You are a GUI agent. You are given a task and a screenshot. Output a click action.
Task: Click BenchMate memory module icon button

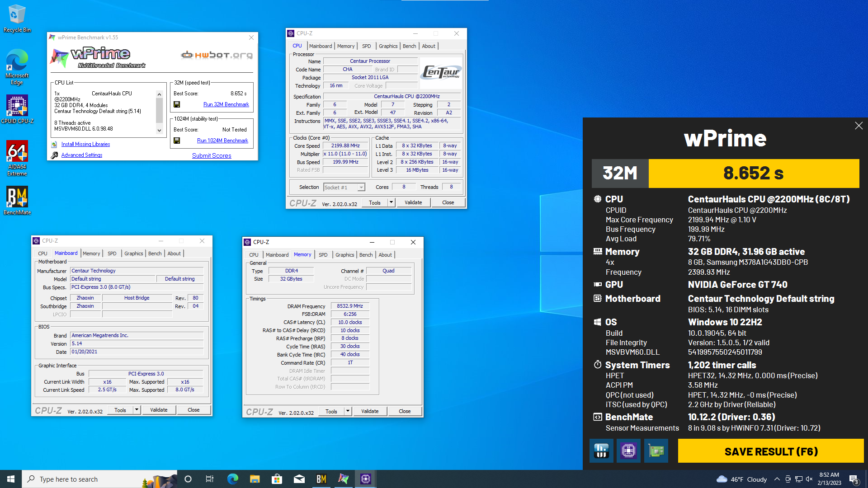coord(601,450)
